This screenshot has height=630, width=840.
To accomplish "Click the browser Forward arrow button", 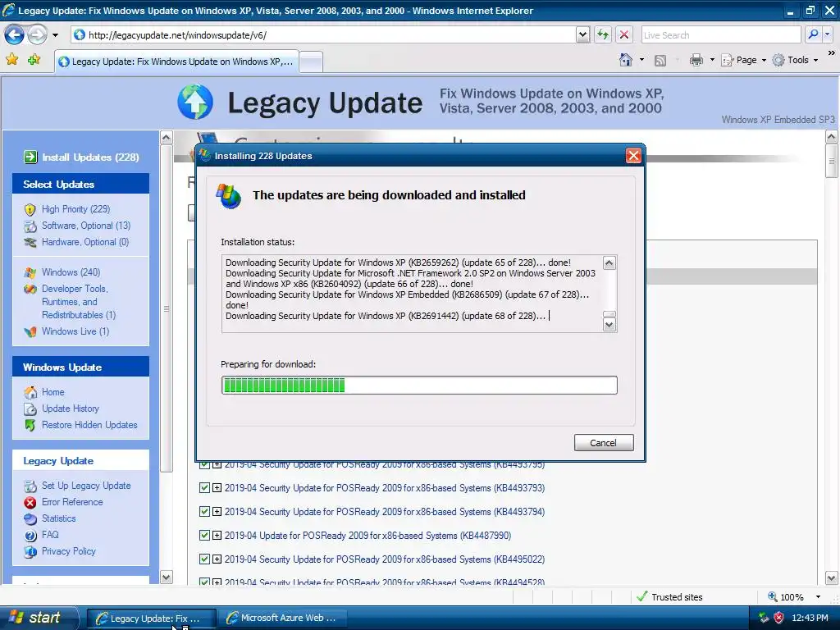I will click(x=38, y=34).
